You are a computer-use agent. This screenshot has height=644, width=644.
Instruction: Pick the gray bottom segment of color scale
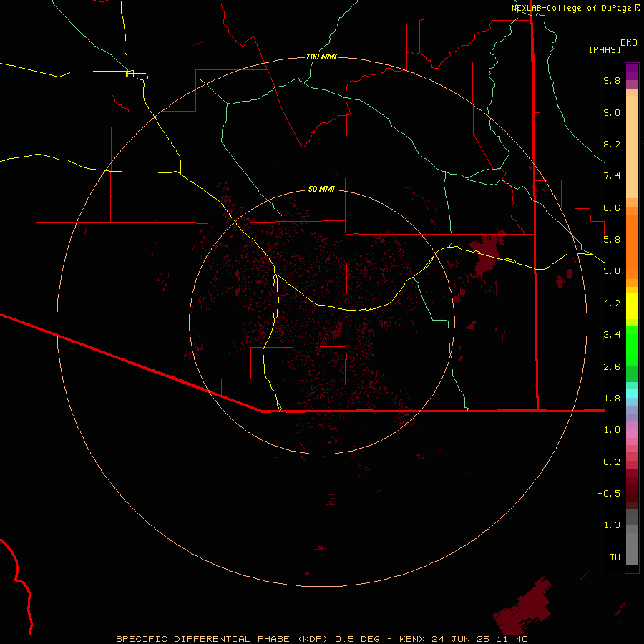click(x=632, y=548)
